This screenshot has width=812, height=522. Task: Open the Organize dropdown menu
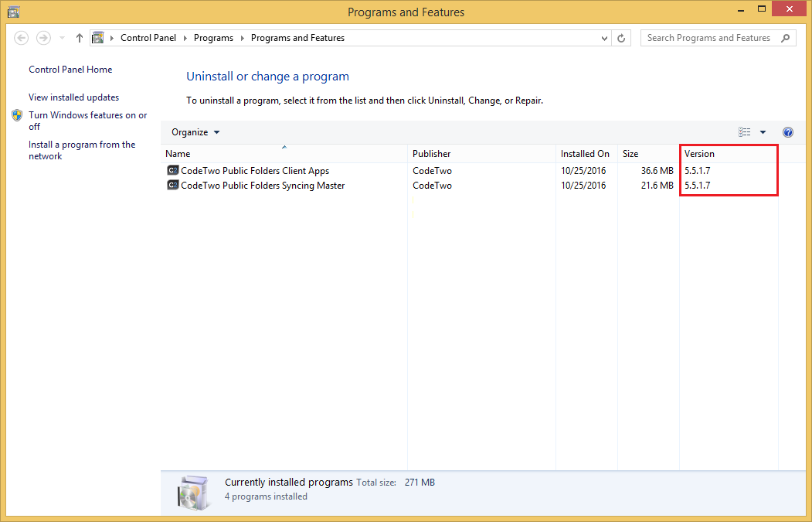(x=195, y=131)
